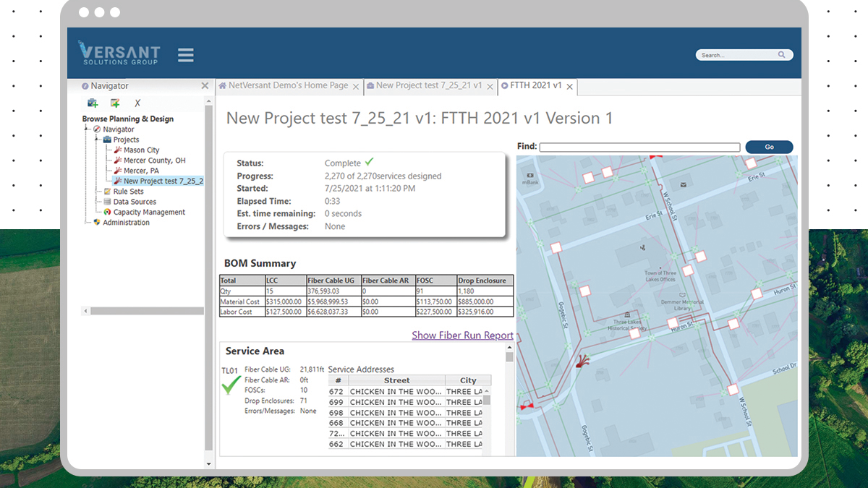Click the Rule Sets notepad icon
The image size is (868, 488).
coord(107,192)
